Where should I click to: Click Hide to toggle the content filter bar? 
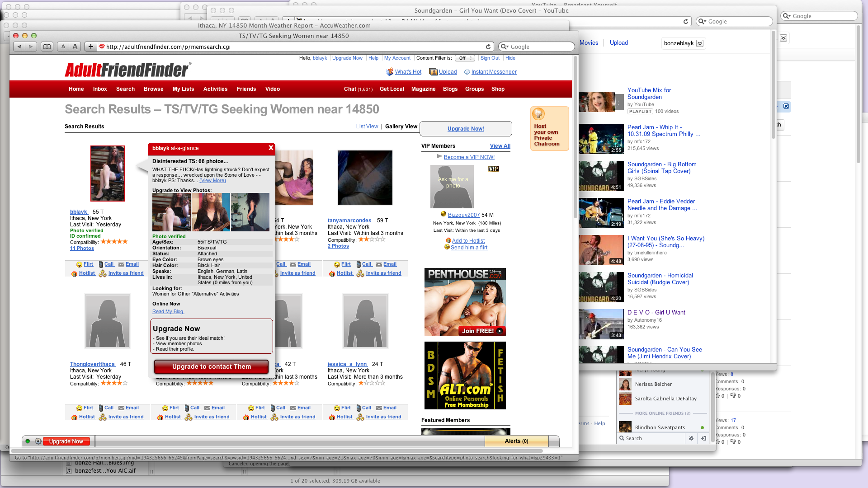[510, 58]
